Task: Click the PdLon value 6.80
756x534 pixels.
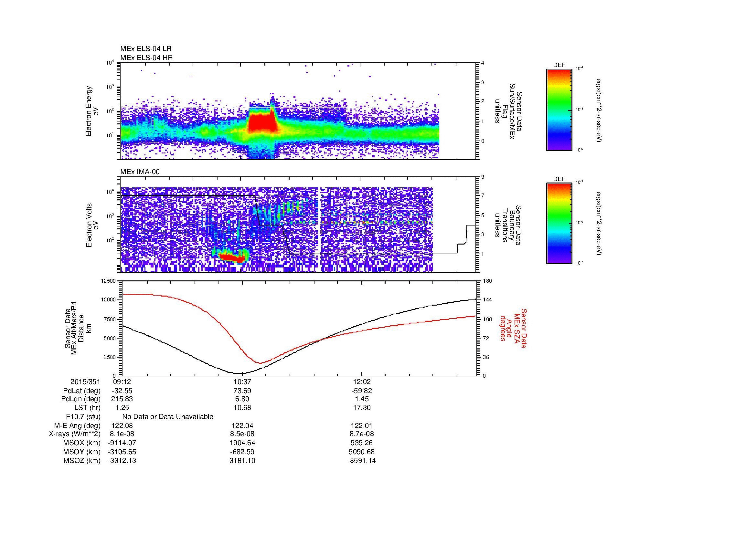Action: pyautogui.click(x=242, y=399)
